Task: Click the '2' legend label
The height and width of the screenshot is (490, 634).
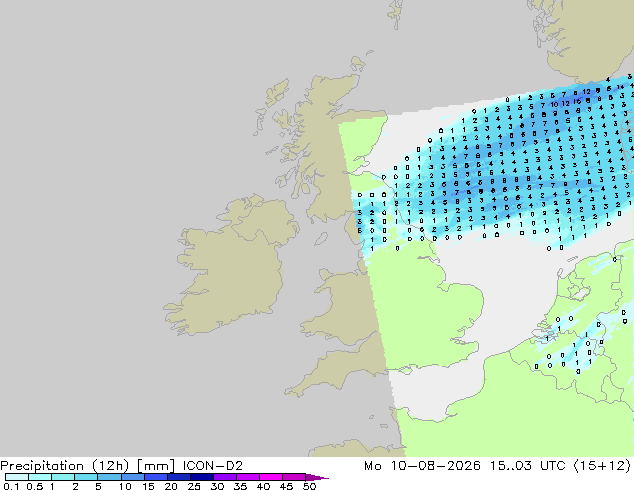Action: 75,486
